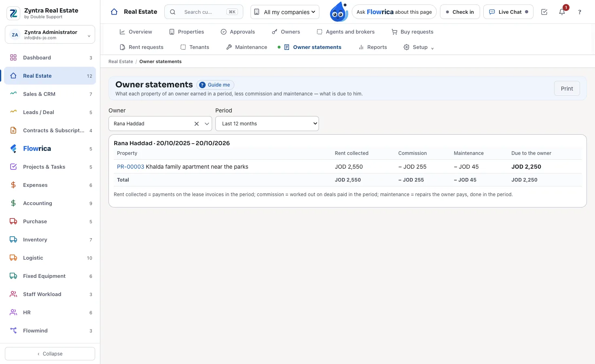This screenshot has width=595, height=364.
Task: Open Expenses module
Action: click(50, 185)
